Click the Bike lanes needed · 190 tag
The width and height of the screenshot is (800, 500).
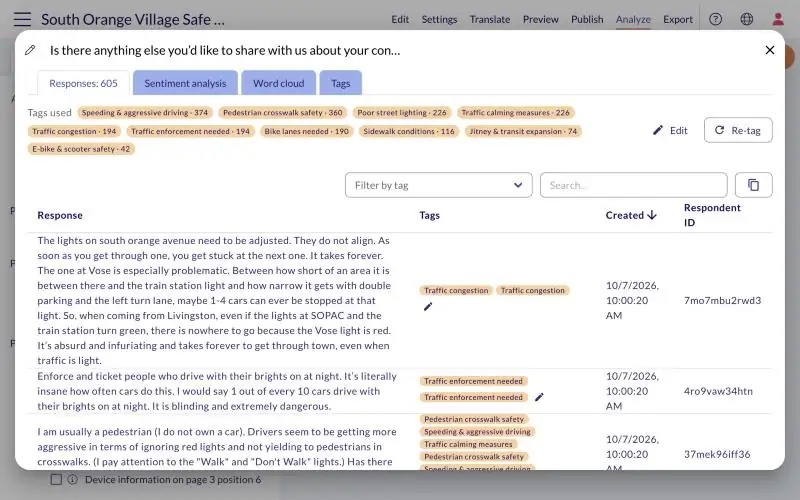[306, 131]
